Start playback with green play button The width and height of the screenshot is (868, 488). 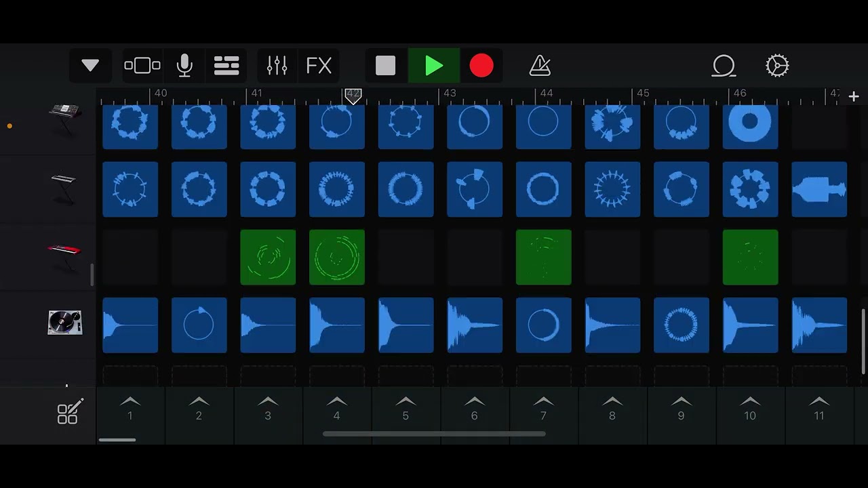434,66
